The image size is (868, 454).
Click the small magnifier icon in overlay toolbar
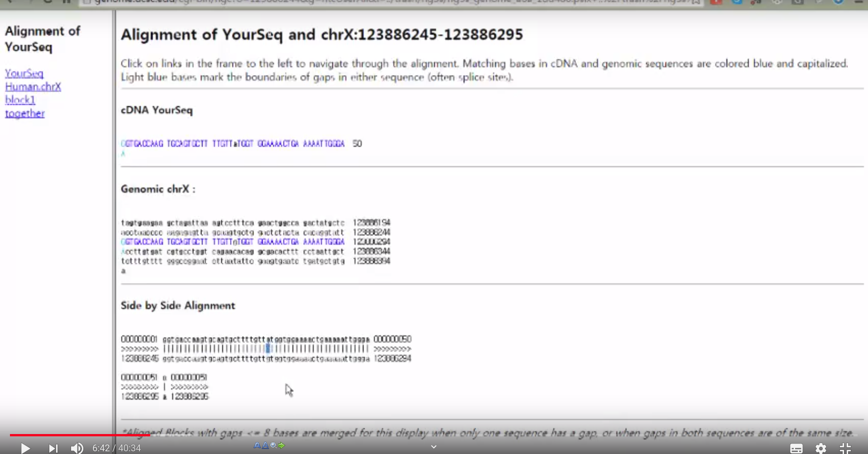point(273,445)
